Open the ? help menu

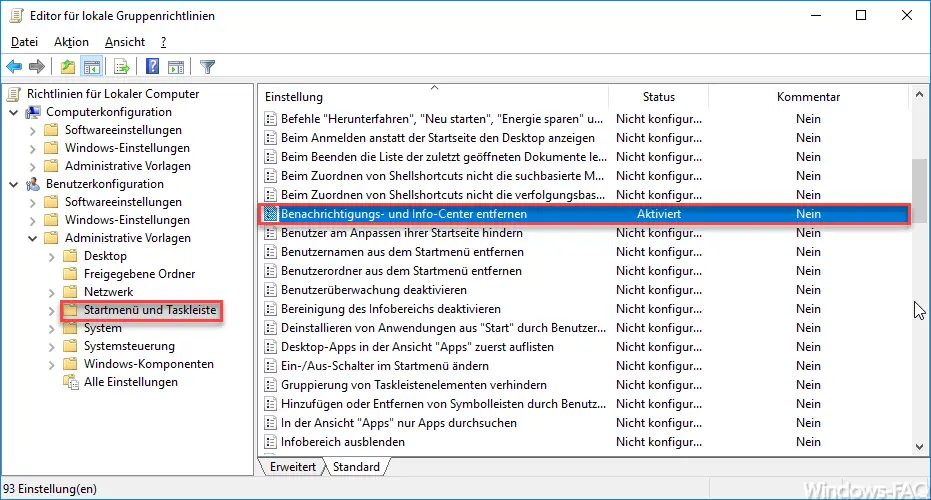coord(163,42)
